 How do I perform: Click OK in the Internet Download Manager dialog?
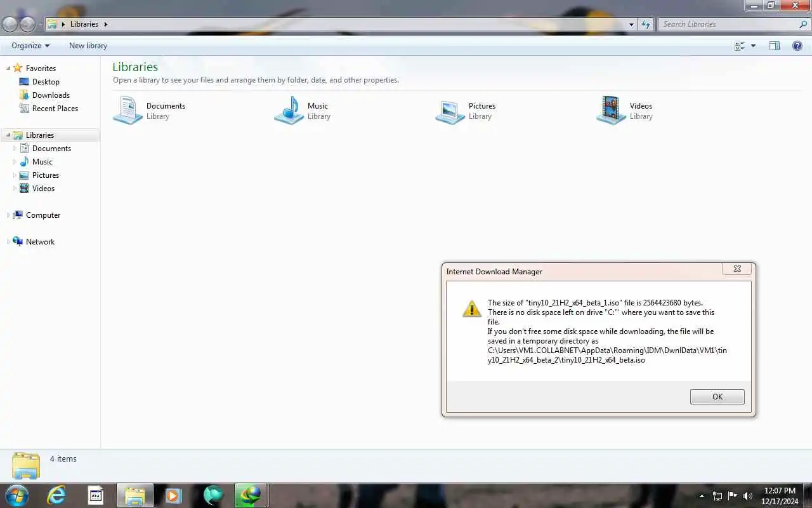717,397
